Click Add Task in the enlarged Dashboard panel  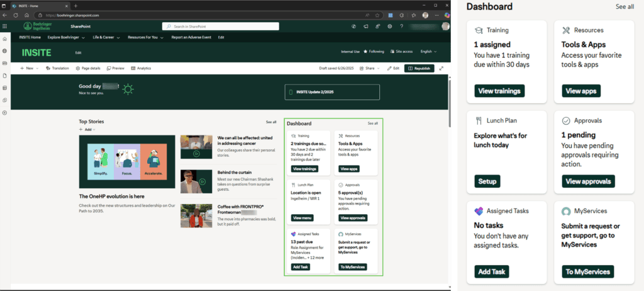pyautogui.click(x=492, y=271)
